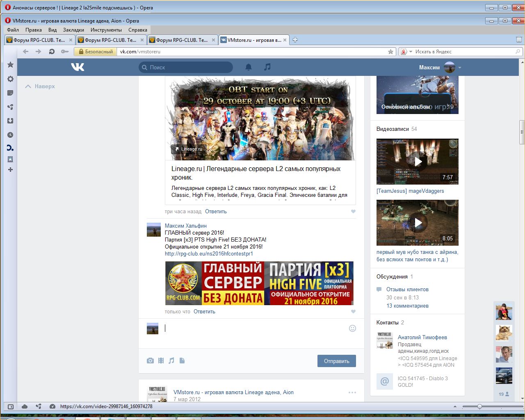Open the [TeamJesus] mageVdaggers video title

pyautogui.click(x=410, y=191)
